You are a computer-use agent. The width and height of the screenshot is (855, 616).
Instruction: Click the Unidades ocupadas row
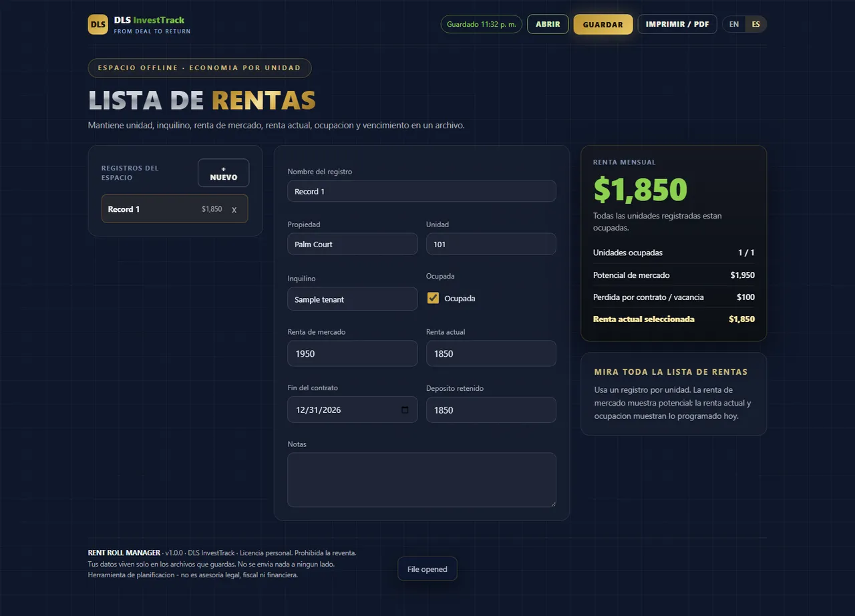(x=674, y=253)
